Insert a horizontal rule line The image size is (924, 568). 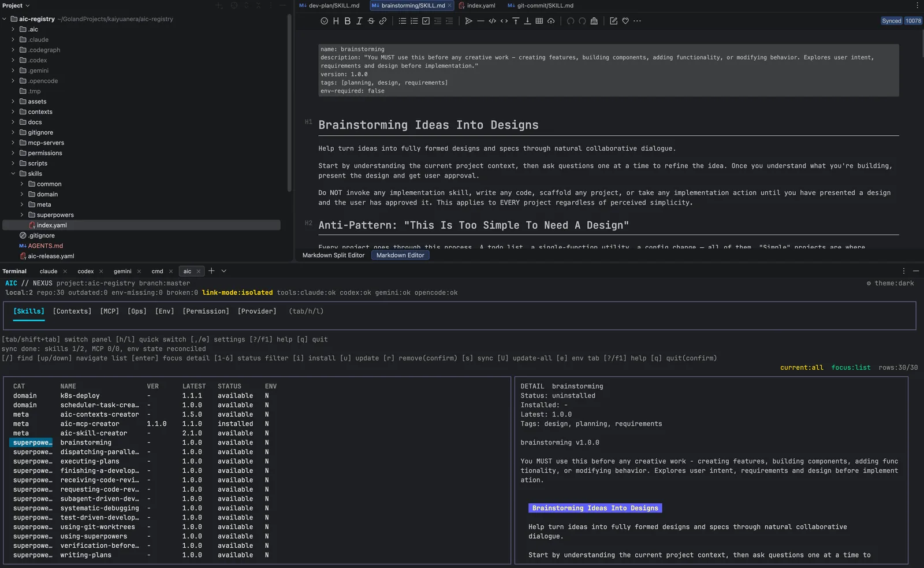(480, 21)
